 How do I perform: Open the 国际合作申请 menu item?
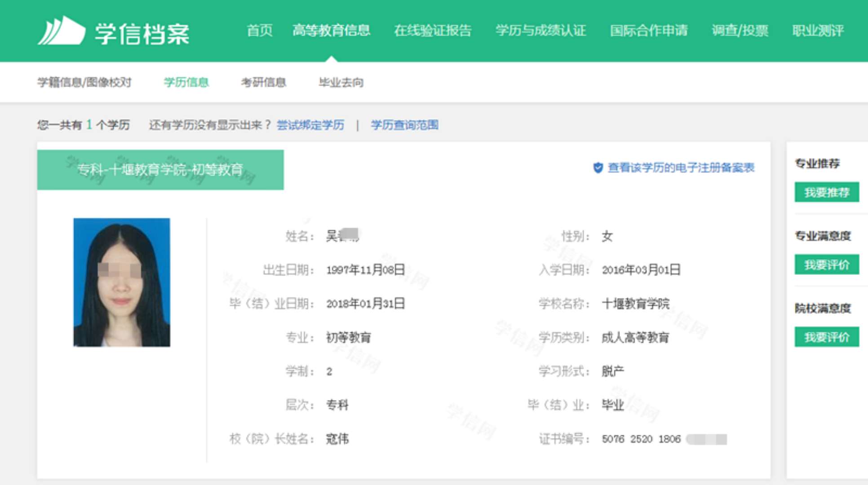tap(648, 31)
